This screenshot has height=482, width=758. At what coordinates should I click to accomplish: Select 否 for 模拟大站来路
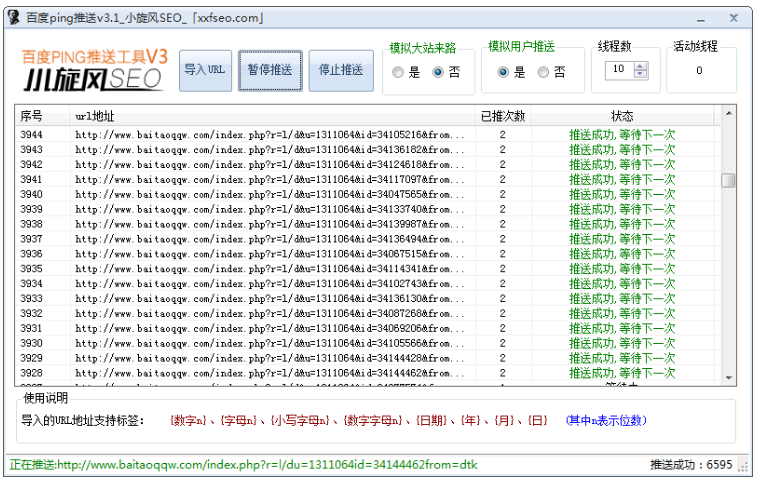click(438, 73)
